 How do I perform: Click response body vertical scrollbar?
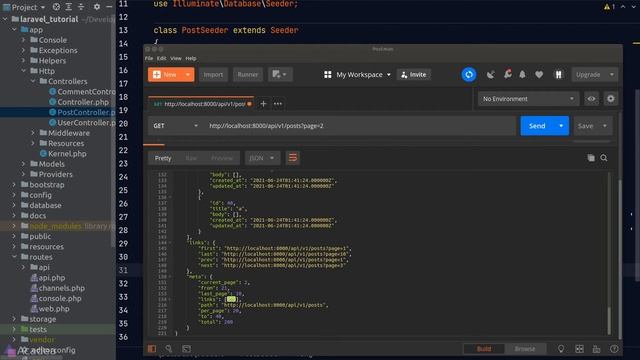click(x=609, y=320)
